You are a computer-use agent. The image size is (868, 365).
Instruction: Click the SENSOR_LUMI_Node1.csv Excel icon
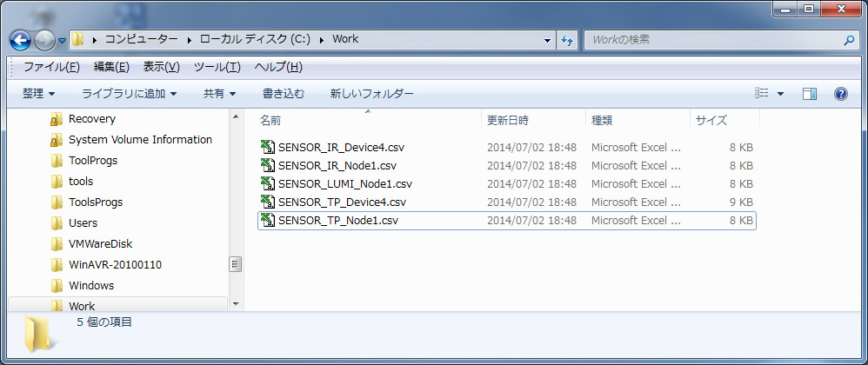click(x=268, y=183)
